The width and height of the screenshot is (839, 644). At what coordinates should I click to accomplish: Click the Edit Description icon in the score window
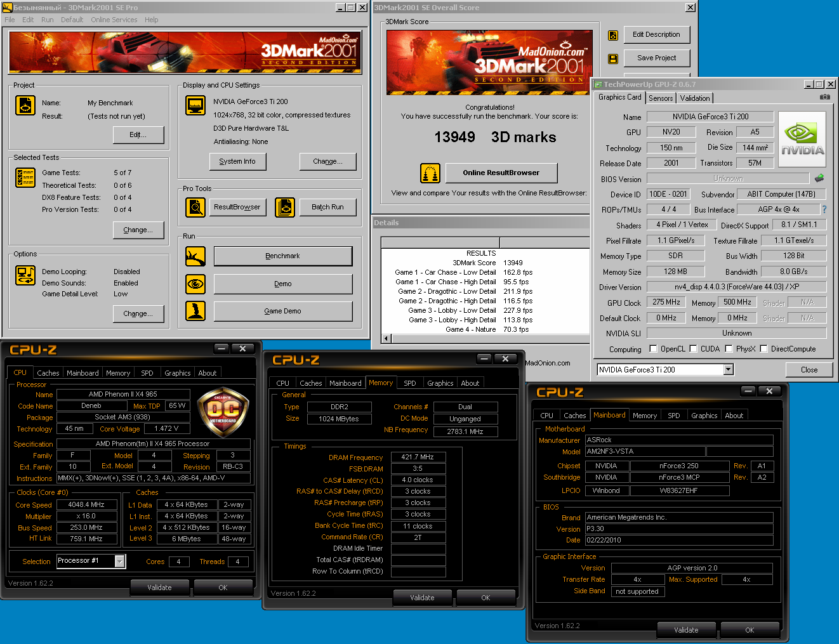click(613, 36)
